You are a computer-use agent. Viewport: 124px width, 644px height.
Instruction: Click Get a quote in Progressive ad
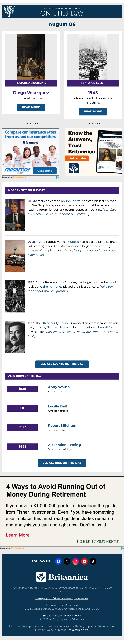45,171
